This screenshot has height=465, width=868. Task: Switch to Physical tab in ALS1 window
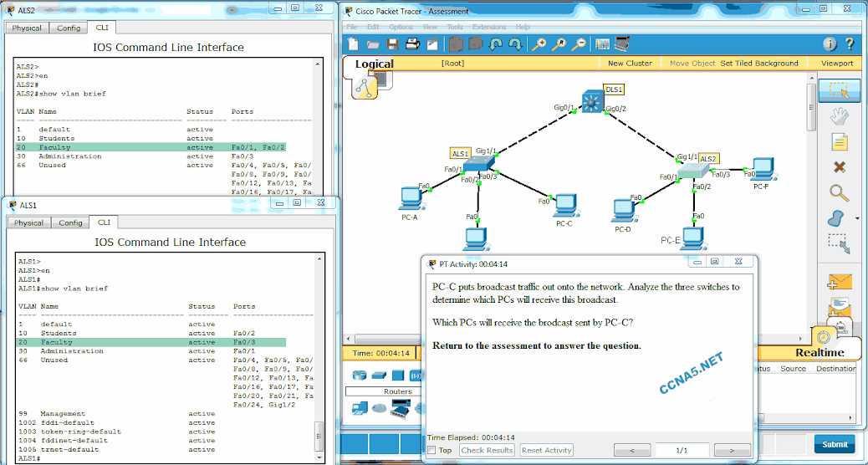point(28,222)
